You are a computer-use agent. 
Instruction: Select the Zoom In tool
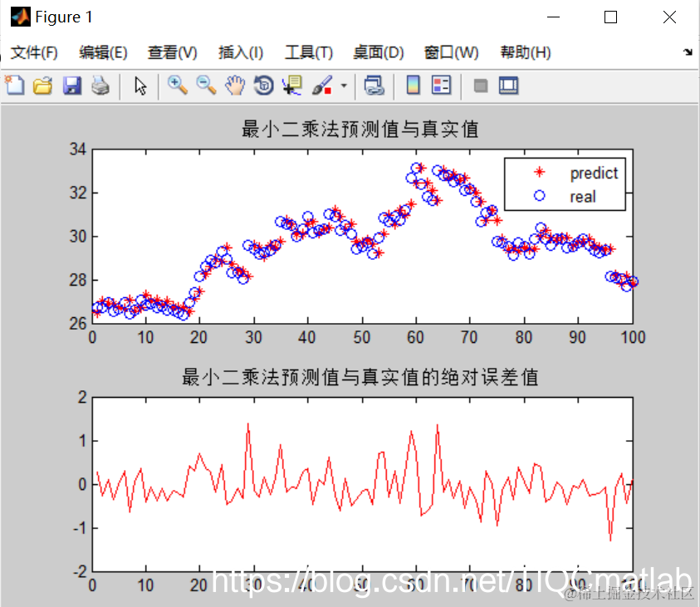(x=177, y=86)
